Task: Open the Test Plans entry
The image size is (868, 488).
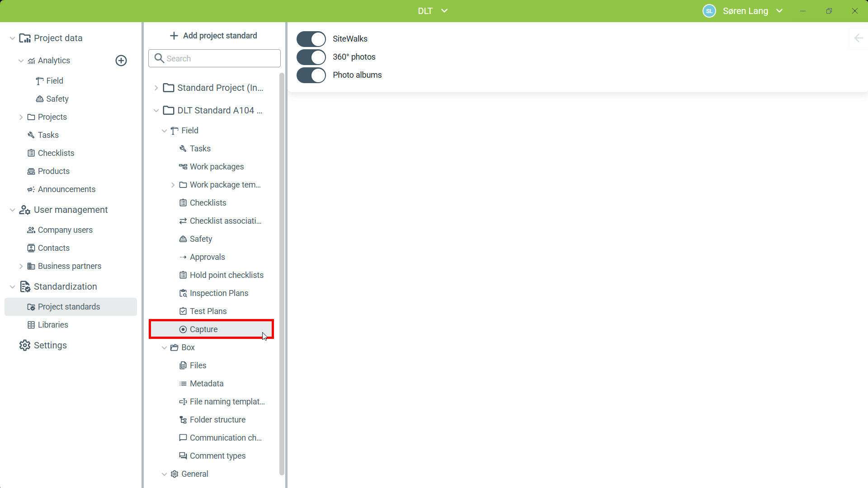Action: (x=208, y=311)
